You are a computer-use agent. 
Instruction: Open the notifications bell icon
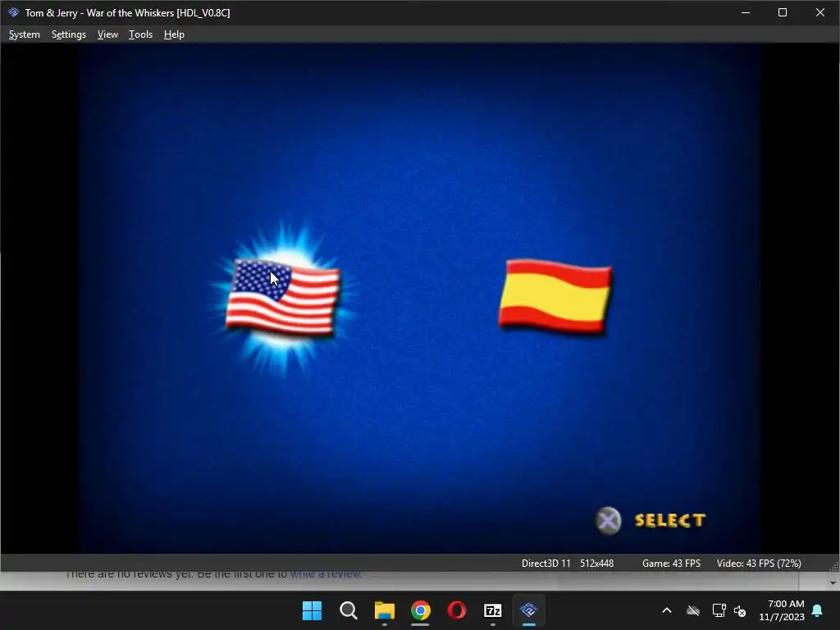(x=818, y=610)
